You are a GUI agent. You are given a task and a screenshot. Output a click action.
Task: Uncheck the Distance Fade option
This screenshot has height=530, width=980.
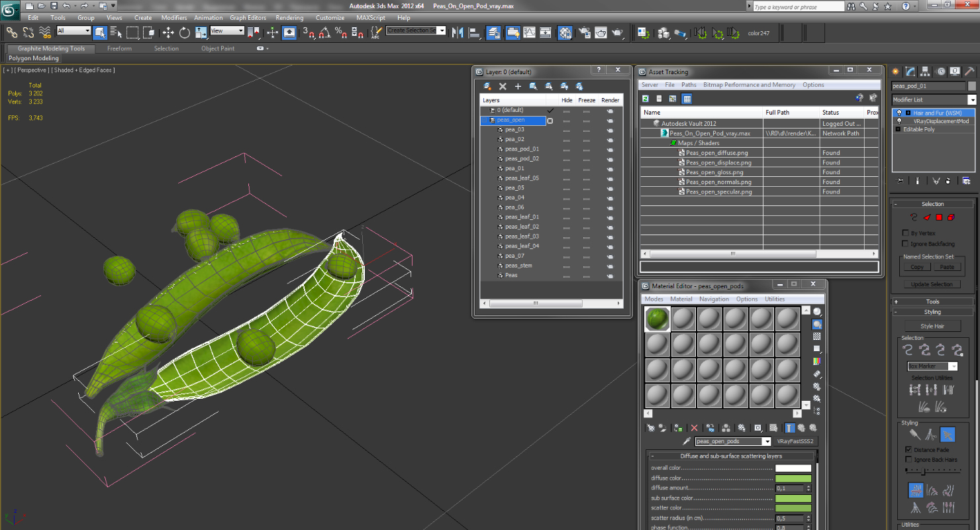tap(908, 449)
